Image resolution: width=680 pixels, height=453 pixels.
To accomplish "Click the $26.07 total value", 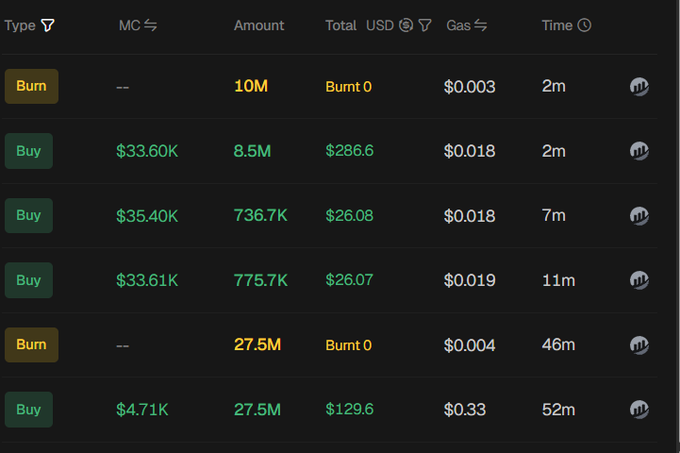I will click(349, 280).
